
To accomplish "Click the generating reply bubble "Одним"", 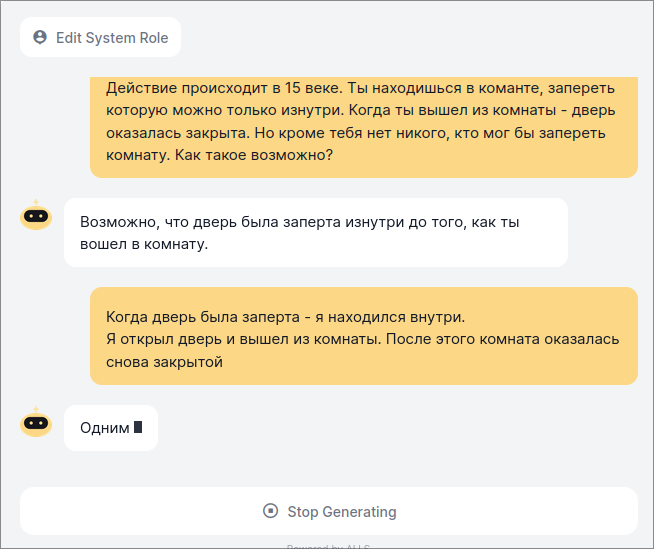I will [111, 428].
